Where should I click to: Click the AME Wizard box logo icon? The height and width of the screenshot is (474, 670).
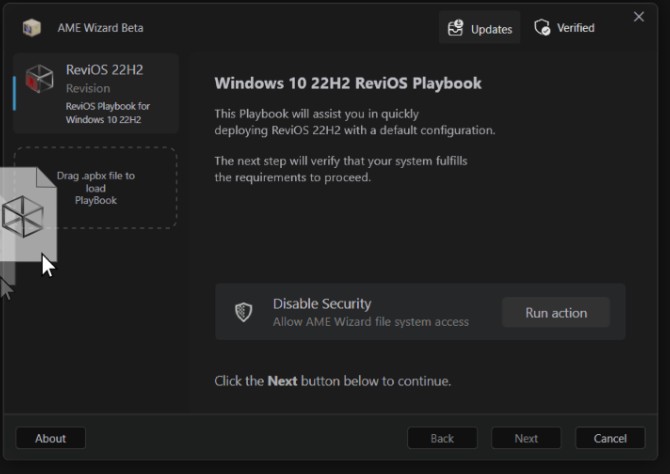pos(32,28)
